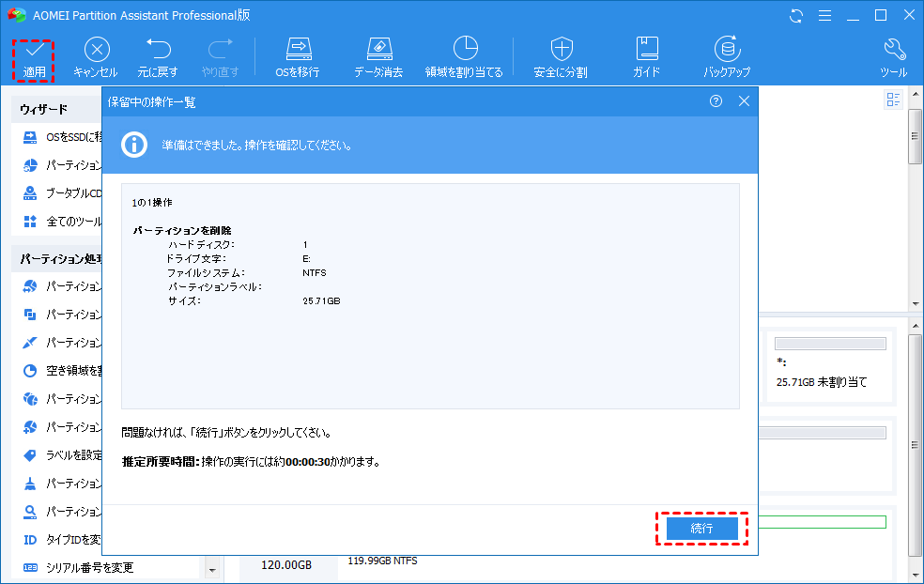Click the 119.99GB NTFS partition text
The image size is (924, 584).
(382, 561)
